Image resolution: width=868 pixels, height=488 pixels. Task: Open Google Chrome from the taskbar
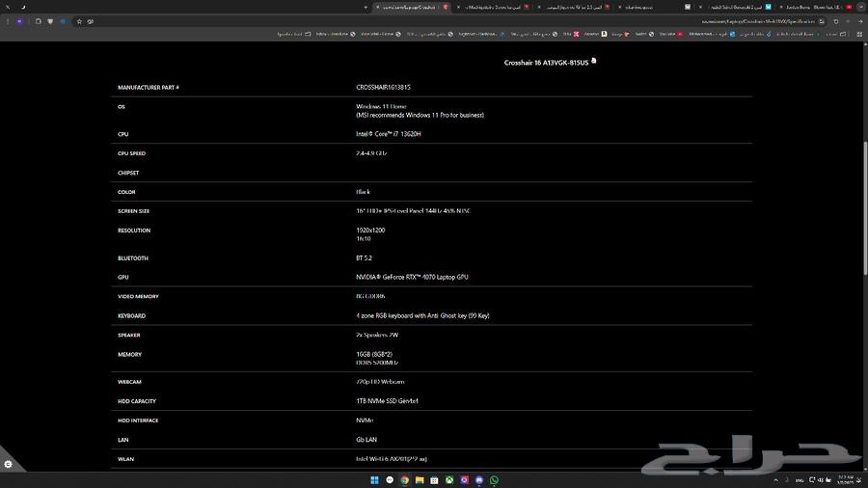pyautogui.click(x=405, y=479)
